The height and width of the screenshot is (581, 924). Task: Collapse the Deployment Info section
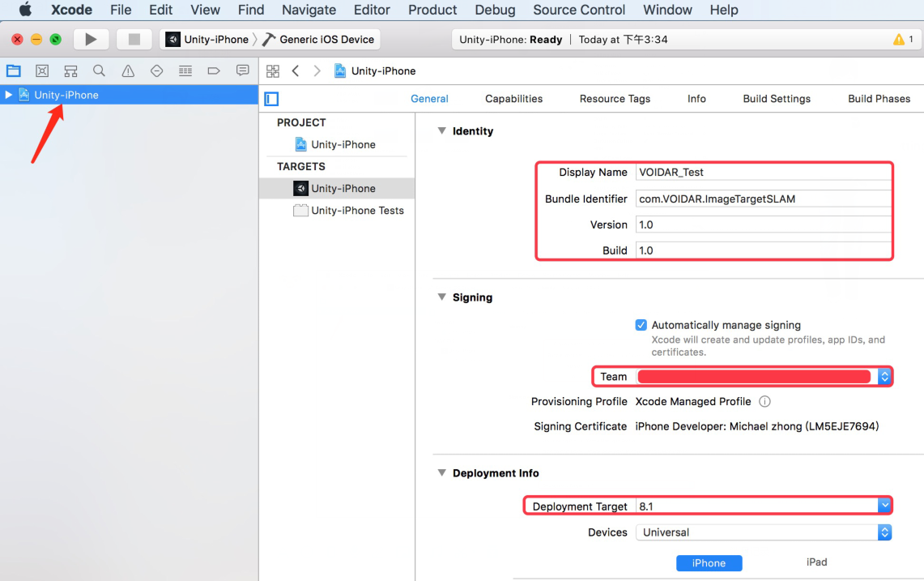coord(441,473)
